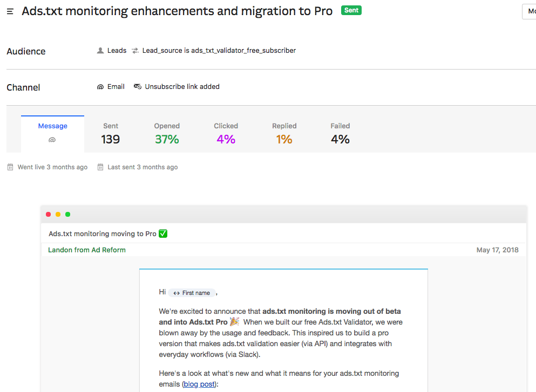The width and height of the screenshot is (536, 392).
Task: Open the hamburger menu icon
Action: pyautogui.click(x=10, y=11)
